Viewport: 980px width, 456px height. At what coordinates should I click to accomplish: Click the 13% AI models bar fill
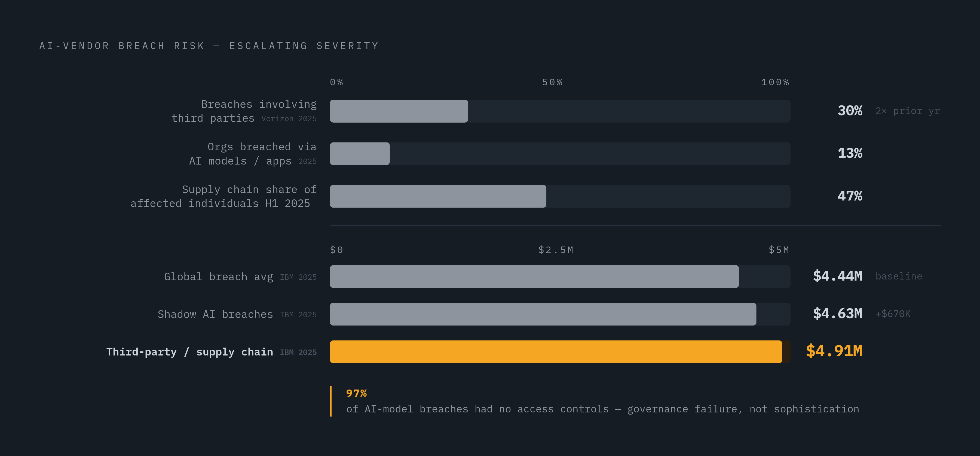pyautogui.click(x=360, y=154)
